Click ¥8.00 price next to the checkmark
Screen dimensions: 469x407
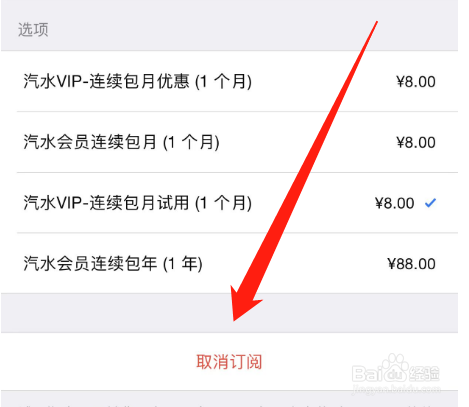[395, 203]
